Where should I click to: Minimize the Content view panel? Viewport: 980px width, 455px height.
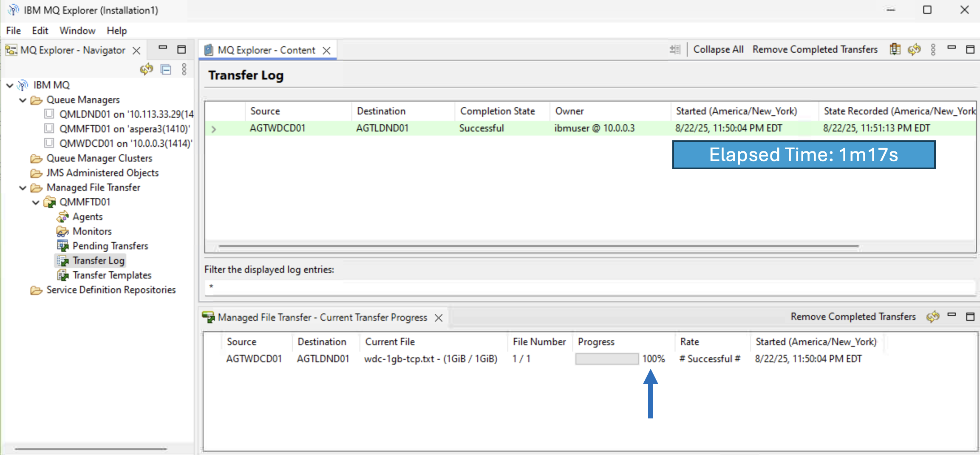(952, 48)
